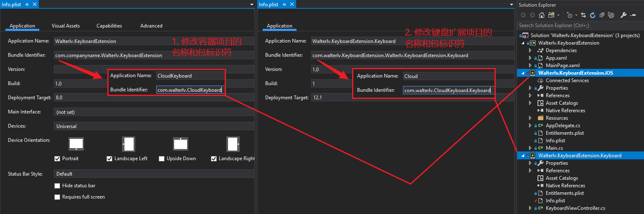This screenshot has width=644, height=214.
Task: Open the Status Bar Style dropdown
Action: click(154, 174)
